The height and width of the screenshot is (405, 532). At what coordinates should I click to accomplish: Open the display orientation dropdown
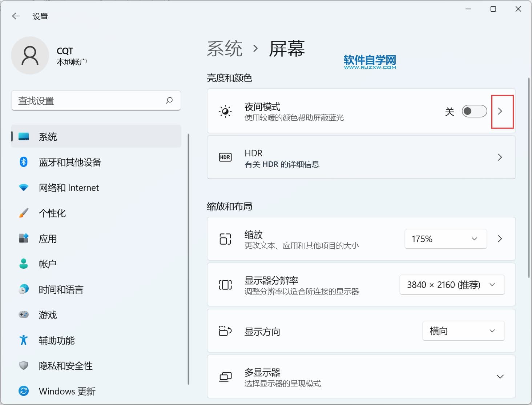tap(463, 331)
